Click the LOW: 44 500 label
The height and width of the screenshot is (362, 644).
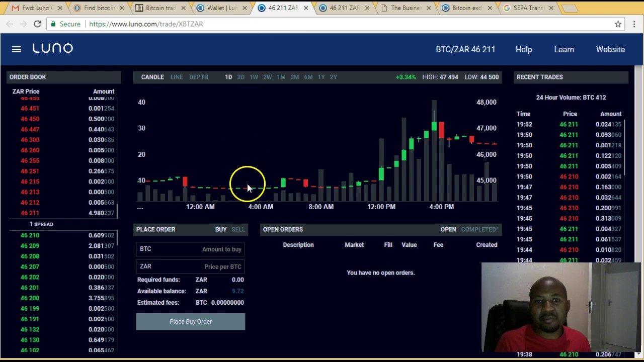[x=482, y=77]
